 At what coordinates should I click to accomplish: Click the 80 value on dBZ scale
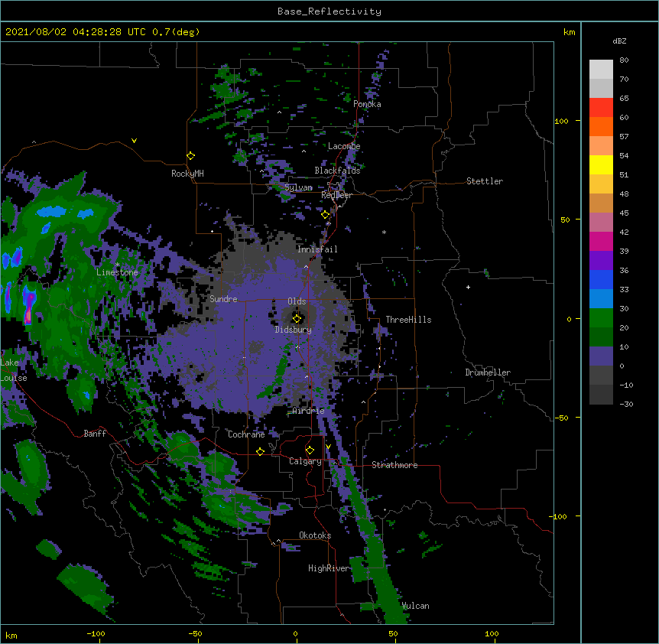(x=624, y=60)
